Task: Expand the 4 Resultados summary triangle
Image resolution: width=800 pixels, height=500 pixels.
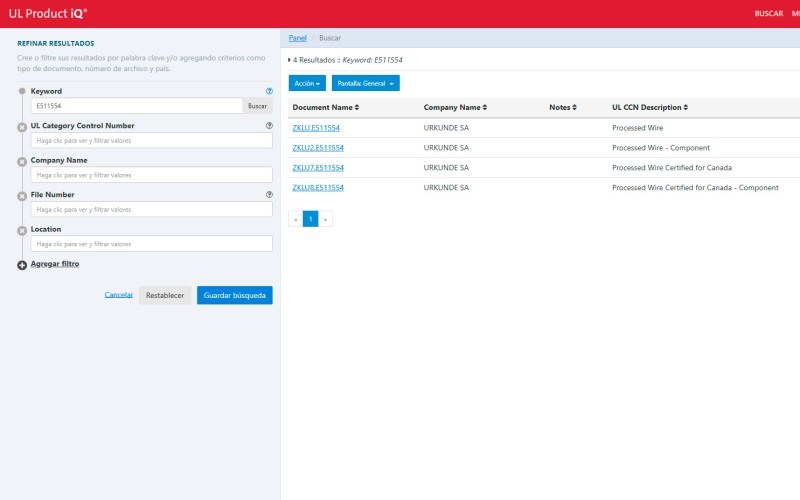Action: click(x=289, y=60)
